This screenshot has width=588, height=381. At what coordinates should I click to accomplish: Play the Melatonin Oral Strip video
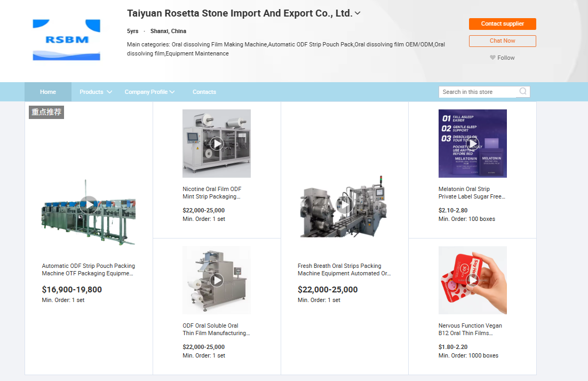pyautogui.click(x=473, y=143)
